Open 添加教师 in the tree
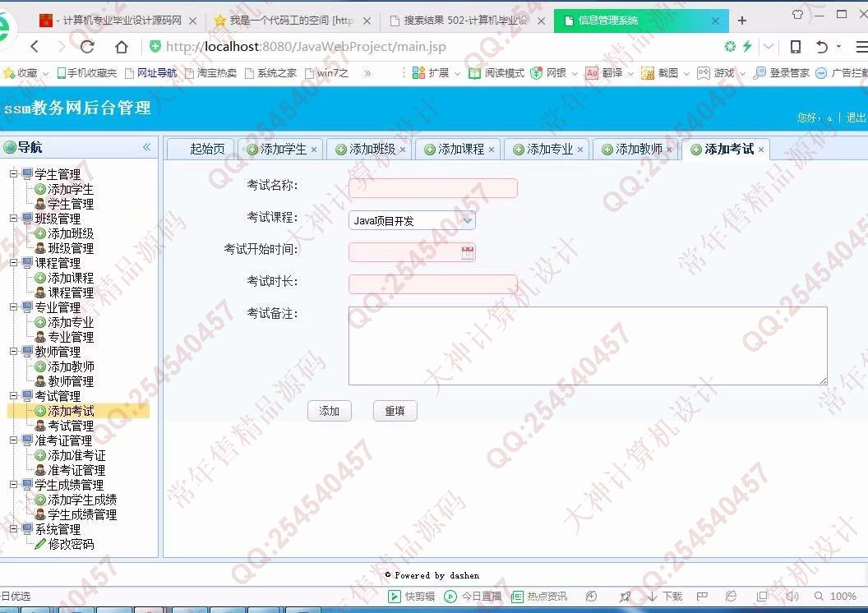This screenshot has width=868, height=613. pos(71,366)
